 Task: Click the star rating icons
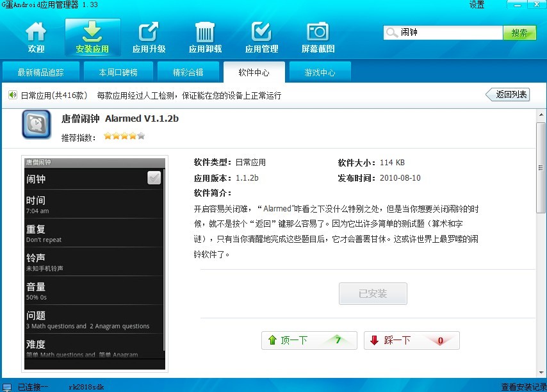point(124,136)
